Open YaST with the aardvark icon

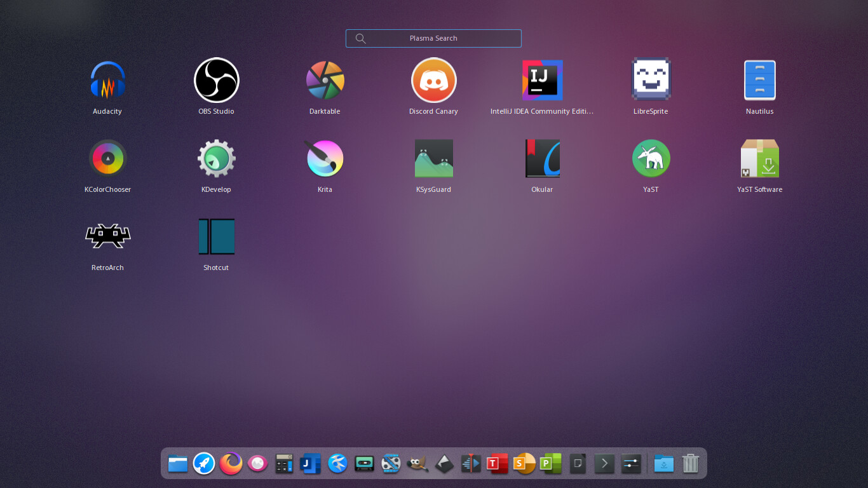click(651, 159)
